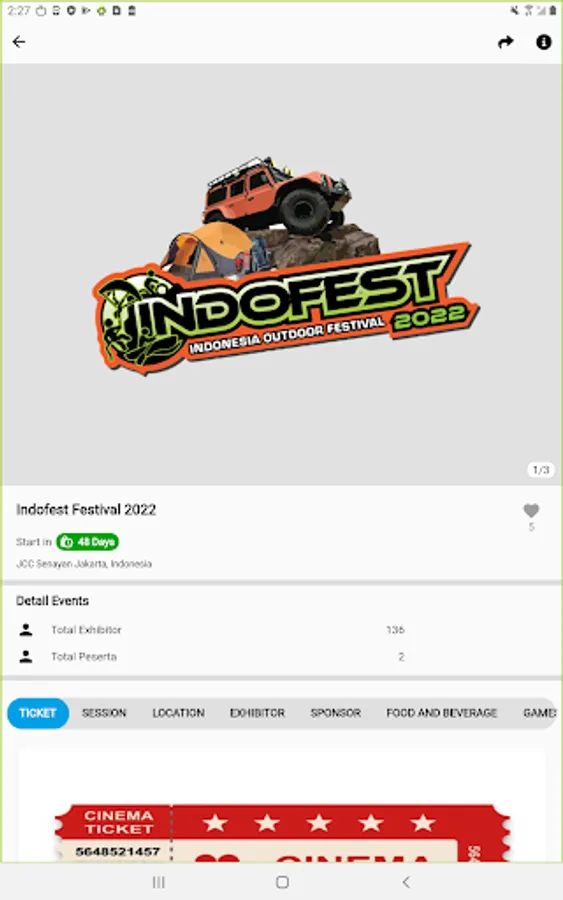Tap the Android home button
The image size is (563, 900).
pyautogui.click(x=282, y=882)
